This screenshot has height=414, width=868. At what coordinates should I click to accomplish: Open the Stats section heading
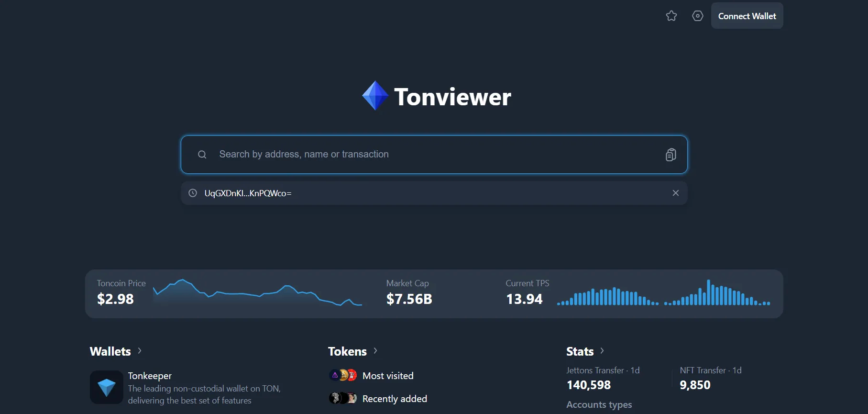(x=580, y=351)
